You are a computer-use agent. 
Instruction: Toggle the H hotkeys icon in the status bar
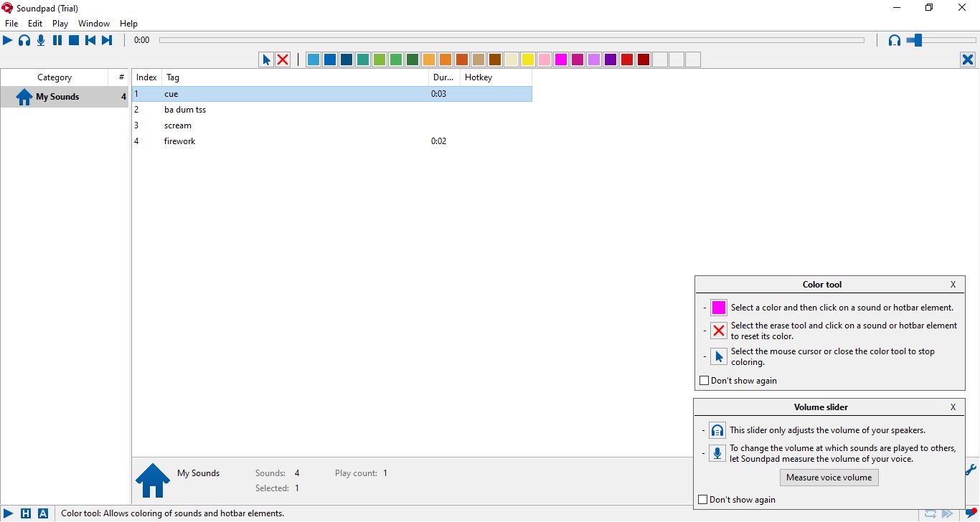point(26,513)
